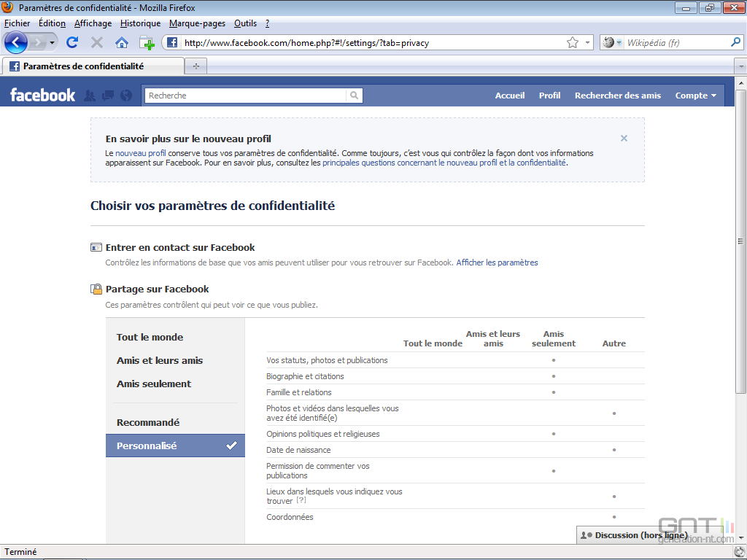Focus the Wikipédia (fr) search field
Image resolution: width=747 pixels, height=560 pixels.
[676, 43]
